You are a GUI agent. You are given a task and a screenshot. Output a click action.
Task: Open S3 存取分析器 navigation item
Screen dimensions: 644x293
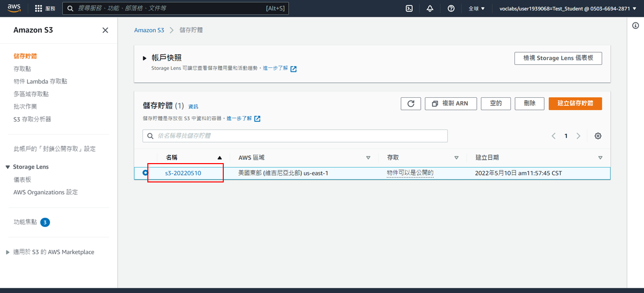point(32,119)
